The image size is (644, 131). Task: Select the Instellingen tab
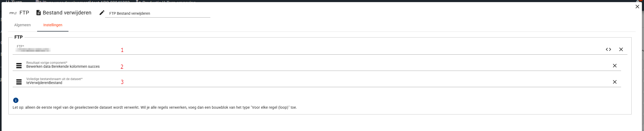53,25
